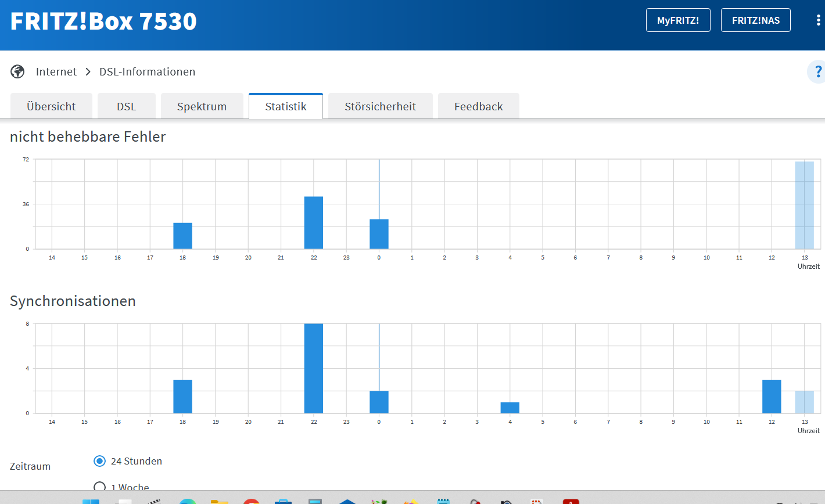The image size is (825, 504).
Task: Click the 'Uhrzeit' label under the Synchronisationen chart
Action: tap(809, 431)
